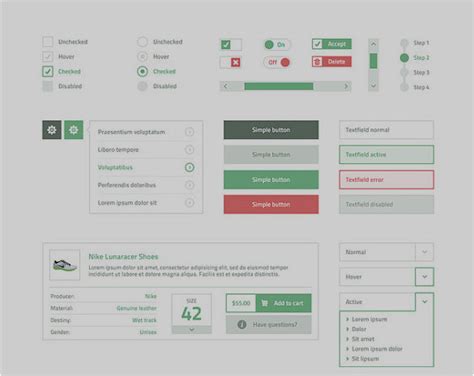Click the red Delete button
The image size is (474, 376).
332,62
